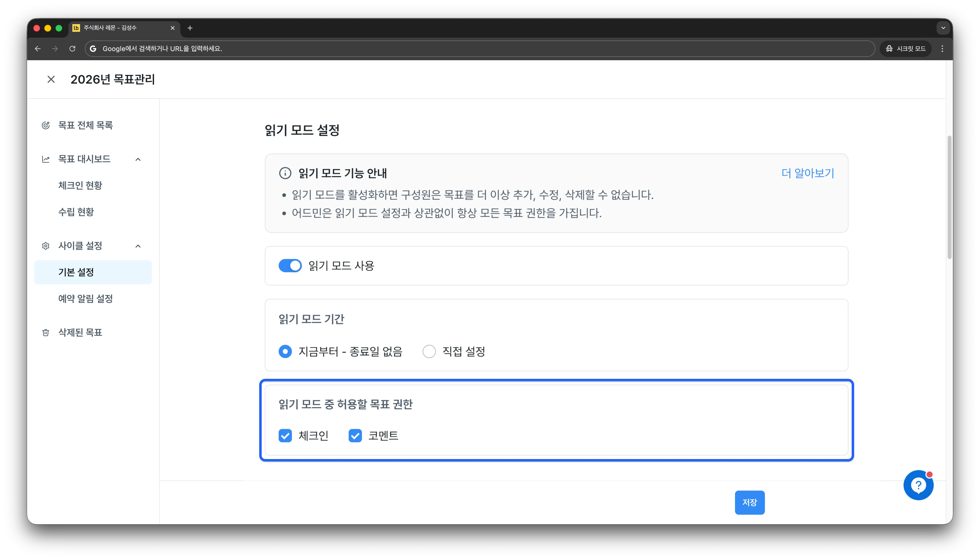Click the 읽기 모드 중 허용할 목표 권한 label
The height and width of the screenshot is (560, 980).
point(345,404)
